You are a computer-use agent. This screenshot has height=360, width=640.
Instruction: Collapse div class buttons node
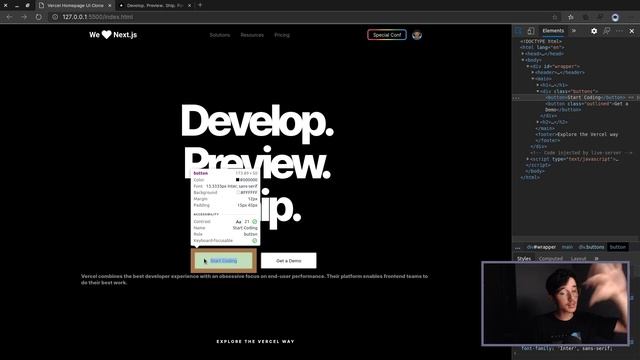pos(538,91)
